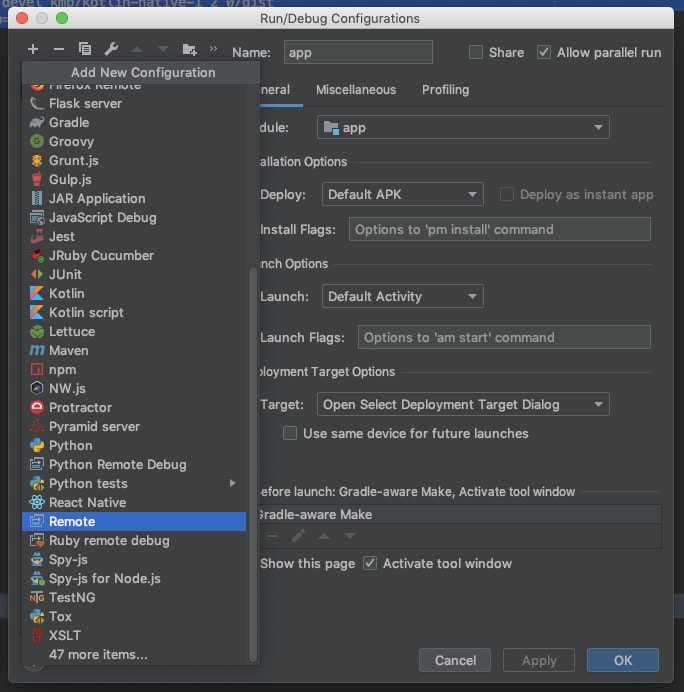The width and height of the screenshot is (684, 692).
Task: Open the Launch Default Activity dropdown
Action: (402, 296)
